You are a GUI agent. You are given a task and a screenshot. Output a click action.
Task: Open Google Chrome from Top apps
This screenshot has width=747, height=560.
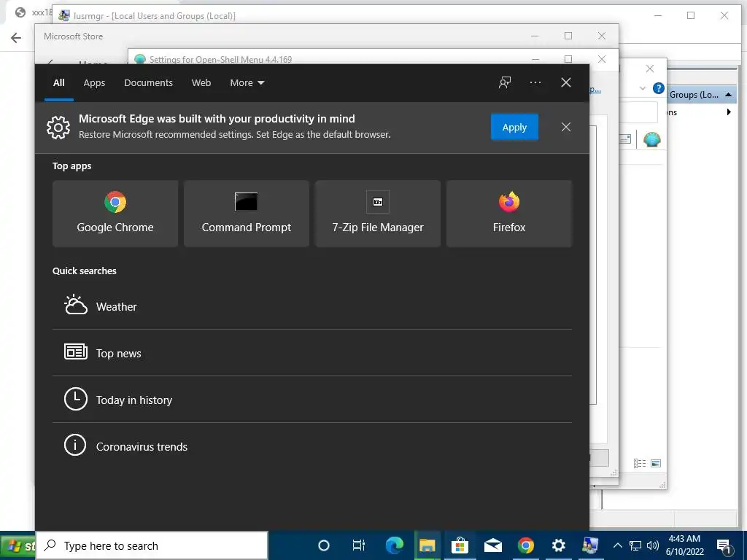(115, 214)
